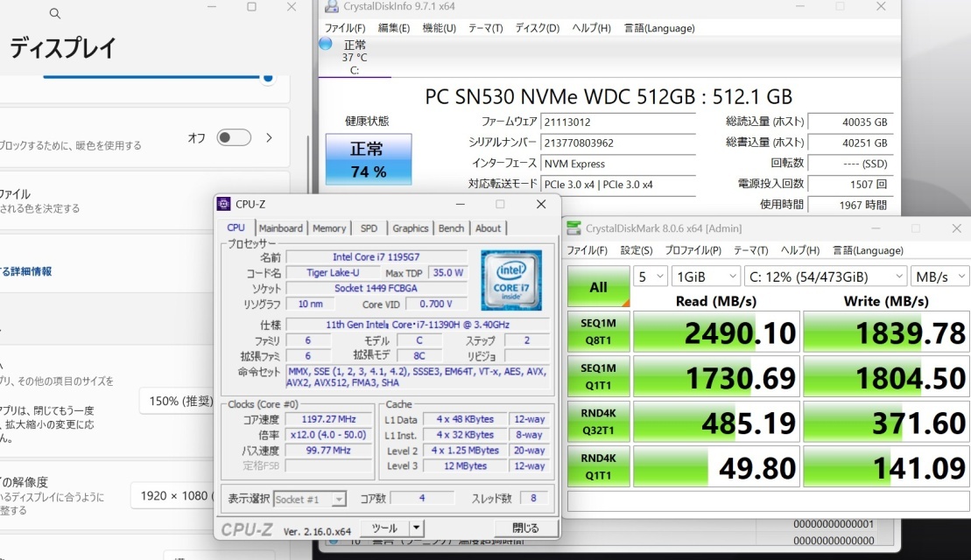The height and width of the screenshot is (560, 971).
Task: Click the 141.09 random write result
Action: [x=887, y=466]
